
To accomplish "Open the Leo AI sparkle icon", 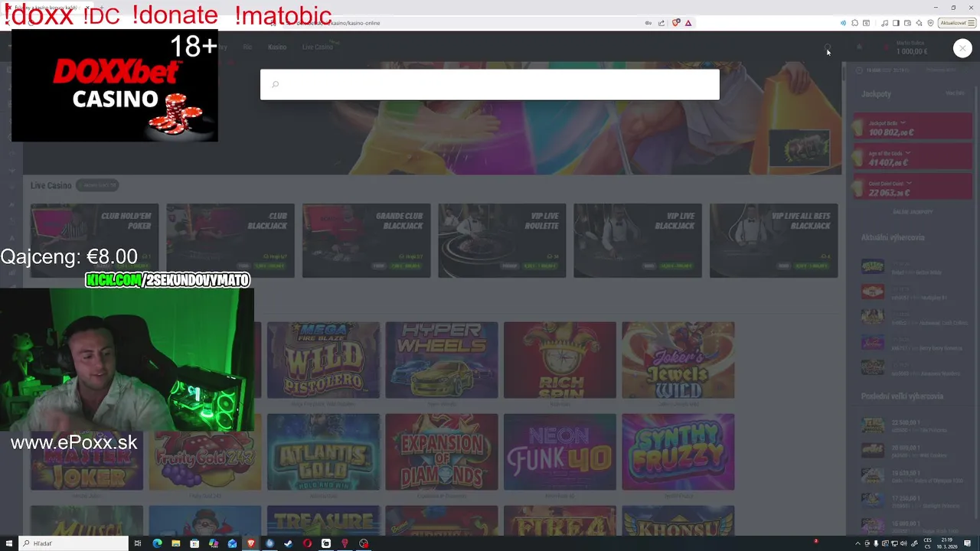I will (x=919, y=23).
